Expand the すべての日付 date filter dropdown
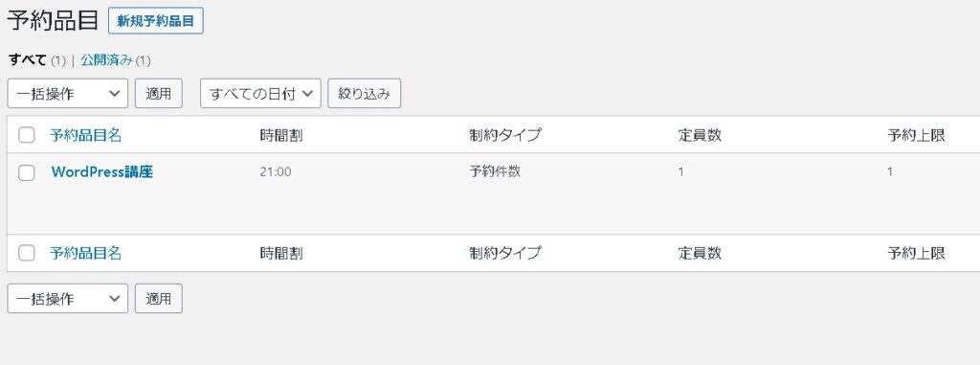 pyautogui.click(x=260, y=93)
